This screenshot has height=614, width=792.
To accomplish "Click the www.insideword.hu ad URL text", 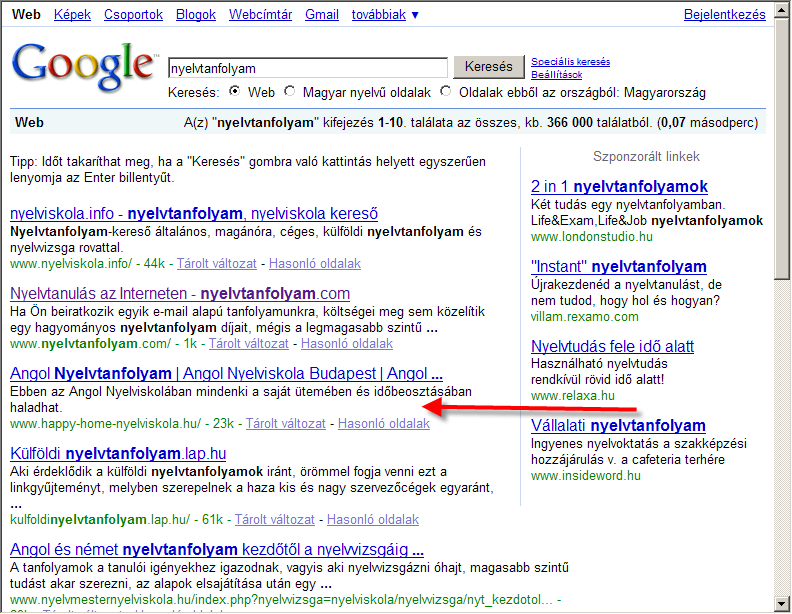I will 585,476.
